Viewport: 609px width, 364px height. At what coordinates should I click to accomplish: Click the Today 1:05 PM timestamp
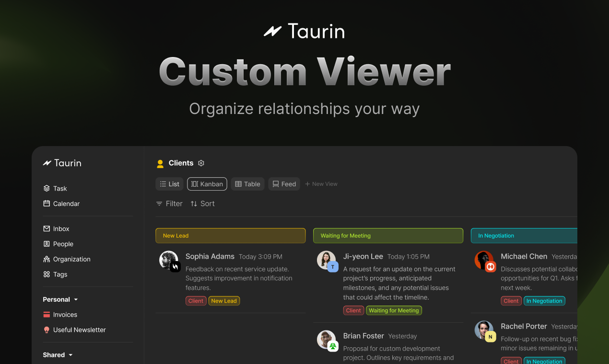[x=409, y=257]
